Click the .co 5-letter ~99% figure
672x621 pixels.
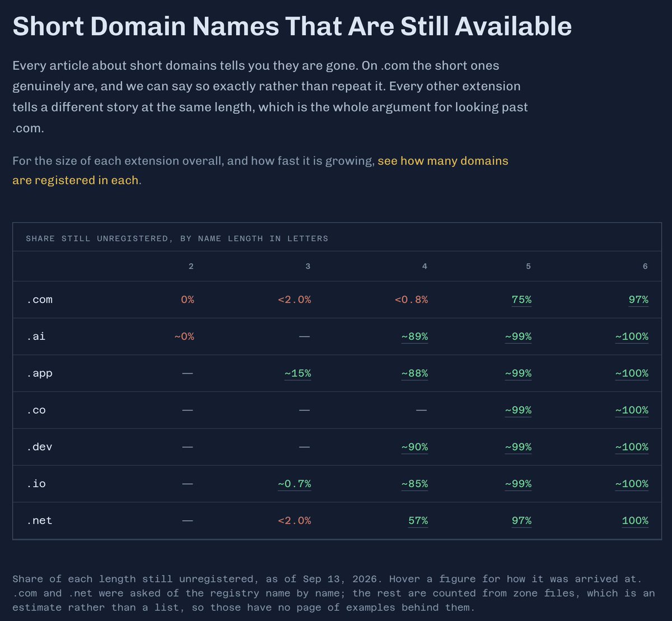click(x=518, y=410)
